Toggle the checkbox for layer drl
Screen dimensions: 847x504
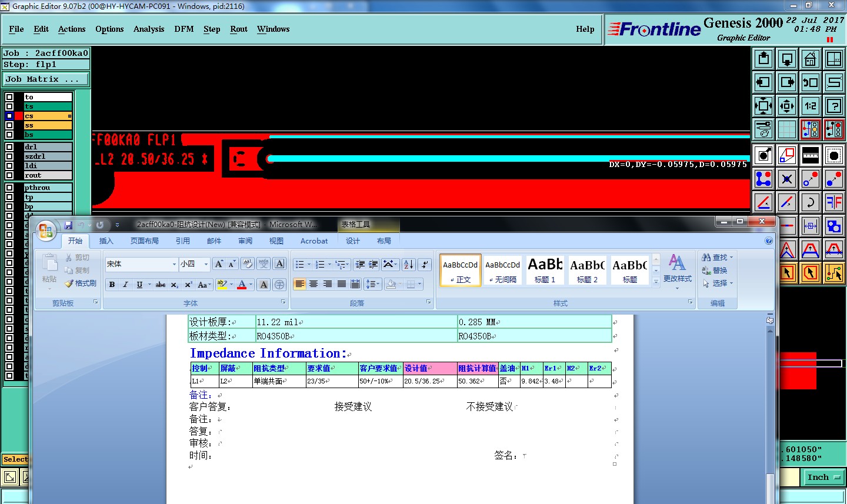(9, 147)
